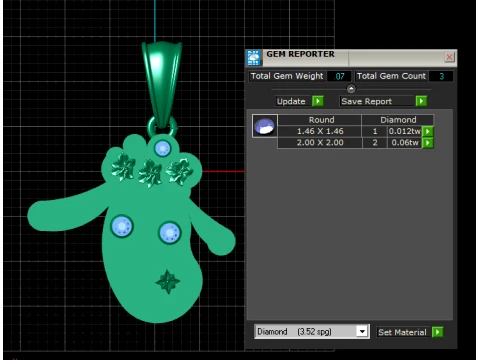
Task: Click the Total Gem Count value 3
Action: point(441,76)
